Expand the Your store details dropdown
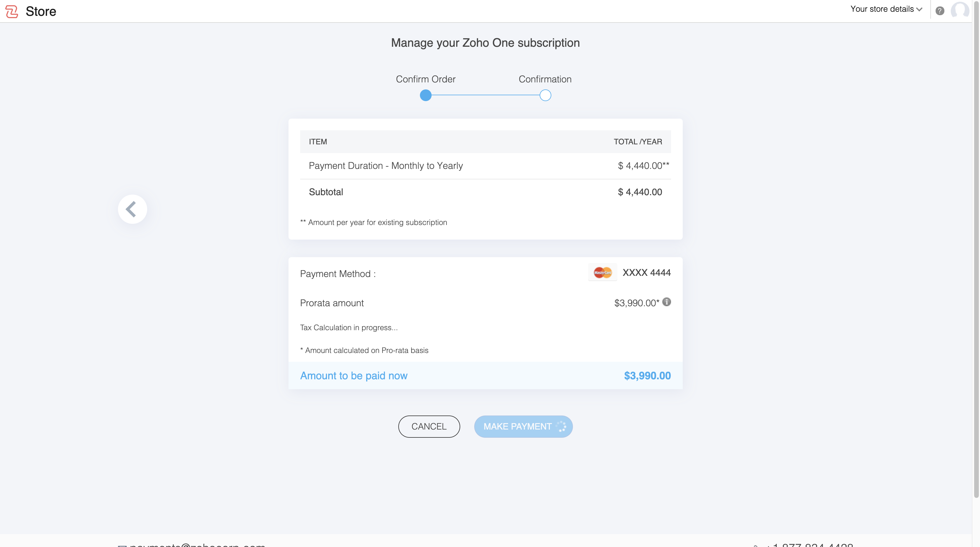This screenshot has width=980, height=547. [x=886, y=9]
